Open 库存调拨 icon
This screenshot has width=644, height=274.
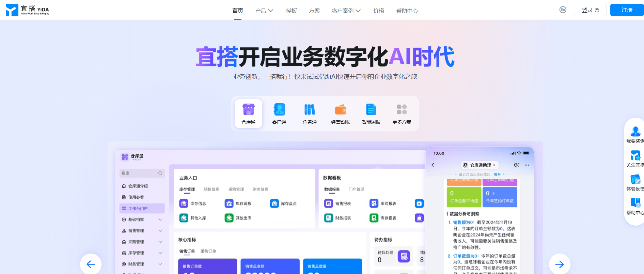(229, 203)
